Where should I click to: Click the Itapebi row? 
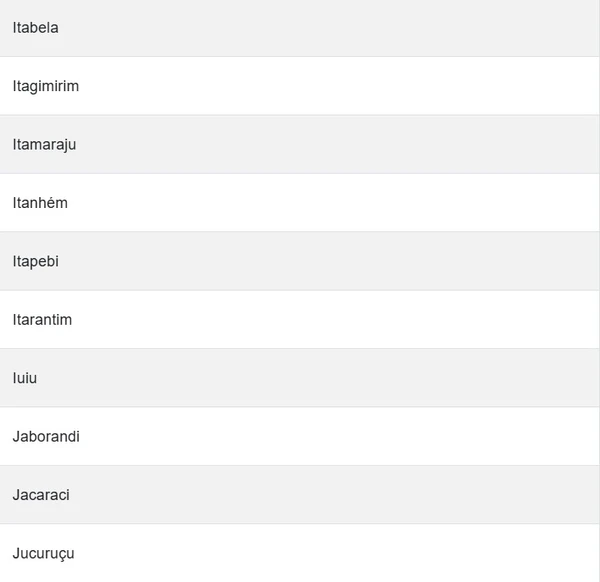300,261
